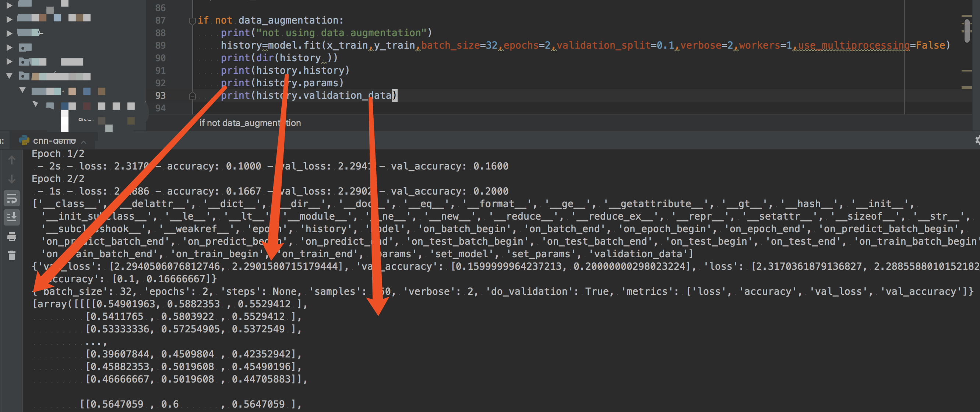Toggle soft-wrap in the run console

(x=12, y=198)
